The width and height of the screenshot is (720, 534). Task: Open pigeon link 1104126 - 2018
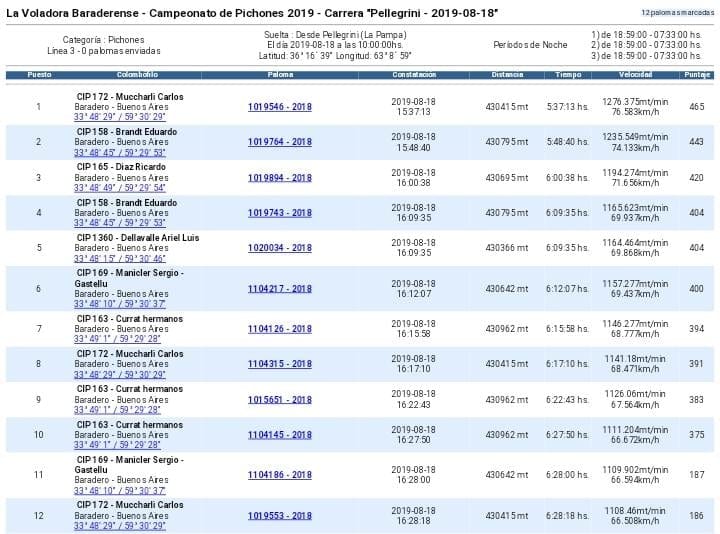coord(280,329)
